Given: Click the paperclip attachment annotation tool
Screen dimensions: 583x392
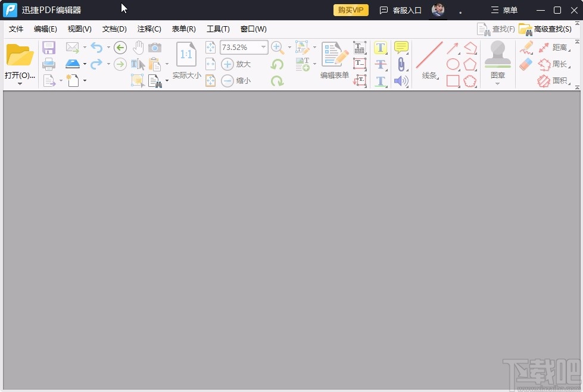Looking at the screenshot, I should (401, 64).
